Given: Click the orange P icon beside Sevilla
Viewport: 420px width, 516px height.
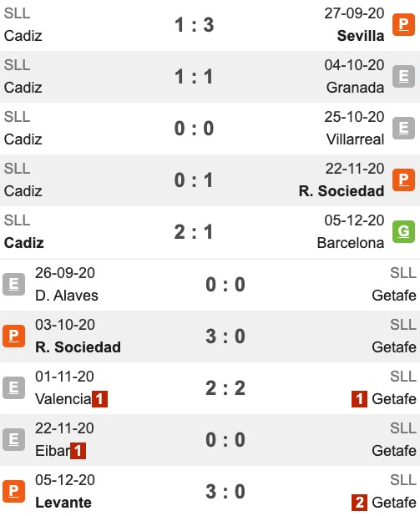Looking at the screenshot, I should pos(403,24).
